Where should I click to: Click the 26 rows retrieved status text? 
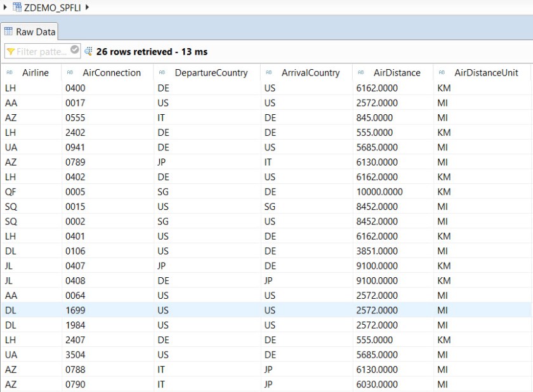click(x=152, y=51)
